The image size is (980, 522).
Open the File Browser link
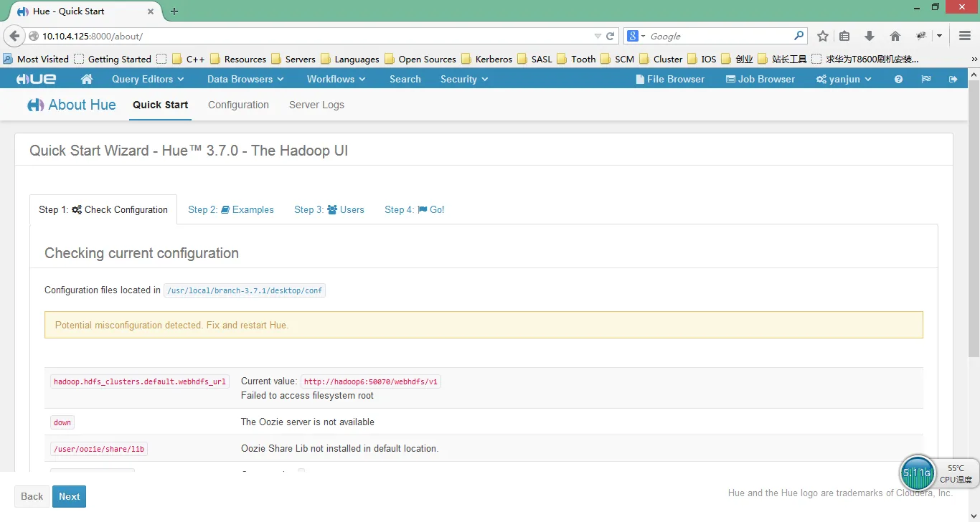pyautogui.click(x=670, y=79)
